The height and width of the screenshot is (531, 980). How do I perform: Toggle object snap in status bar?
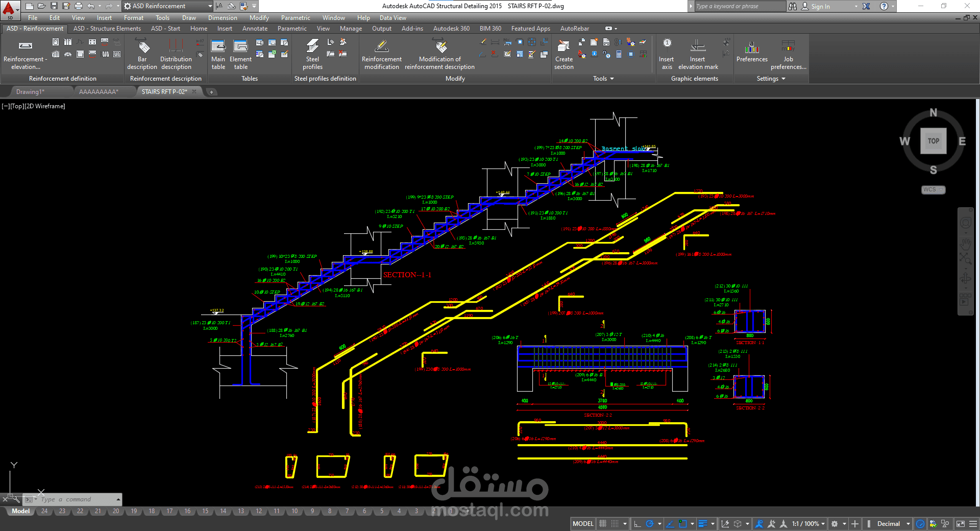683,524
